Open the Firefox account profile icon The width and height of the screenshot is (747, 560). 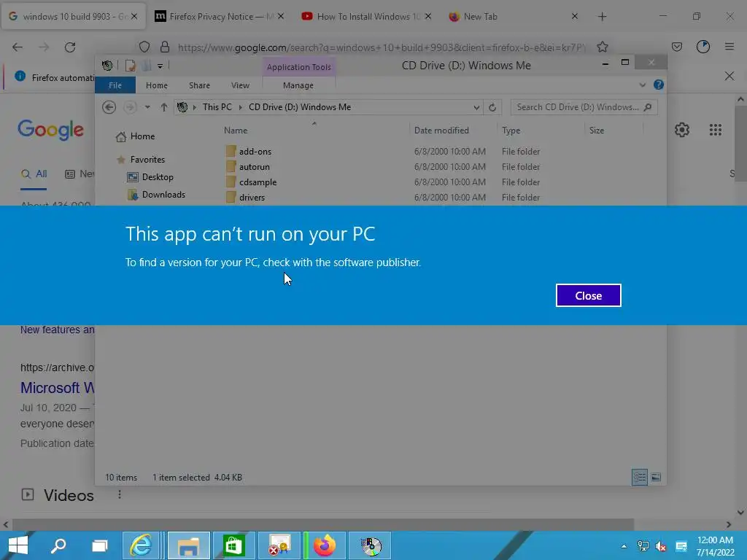[x=703, y=47]
